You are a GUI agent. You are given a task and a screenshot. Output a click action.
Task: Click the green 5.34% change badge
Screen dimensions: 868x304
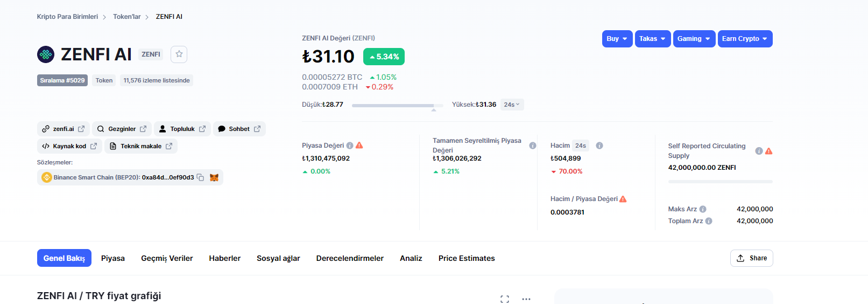click(384, 57)
